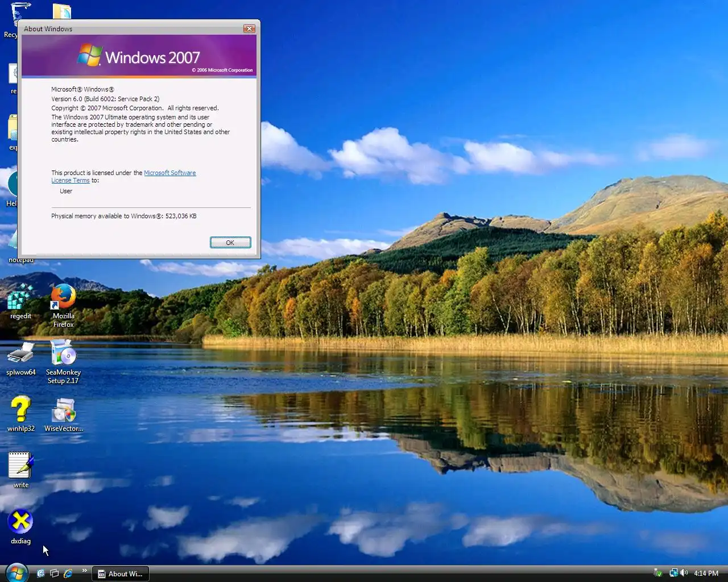Click the first quick launch icon next to Start
This screenshot has height=582, width=728.
pos(40,573)
